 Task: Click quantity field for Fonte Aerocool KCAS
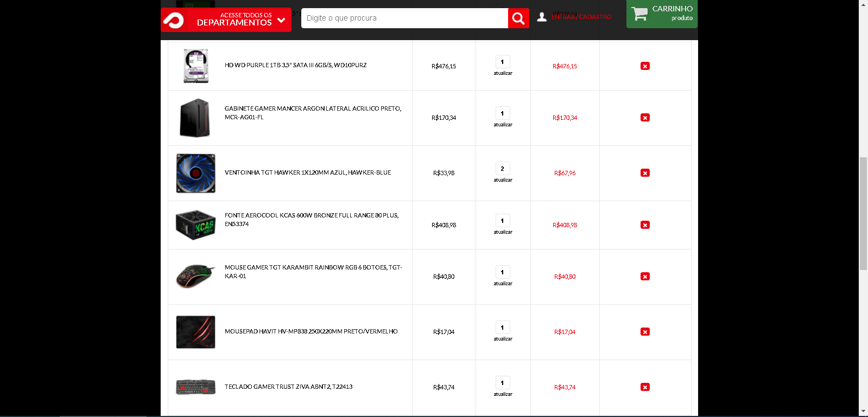pos(503,221)
